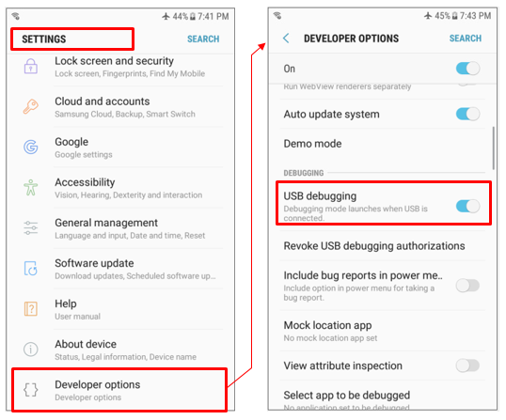Screen dimensions: 506x420
Task: Tap SEARCH on the Developer Options screen
Action: pyautogui.click(x=466, y=38)
